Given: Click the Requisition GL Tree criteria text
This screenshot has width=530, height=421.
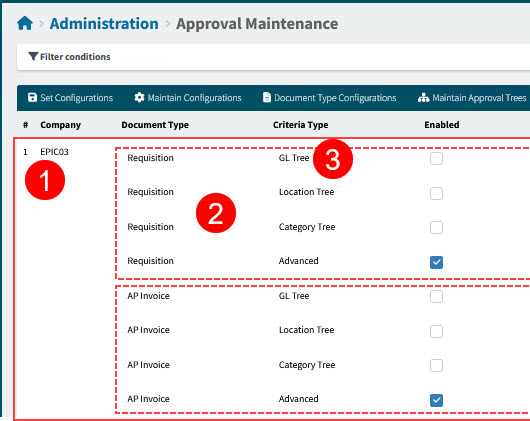Looking at the screenshot, I should [x=294, y=158].
